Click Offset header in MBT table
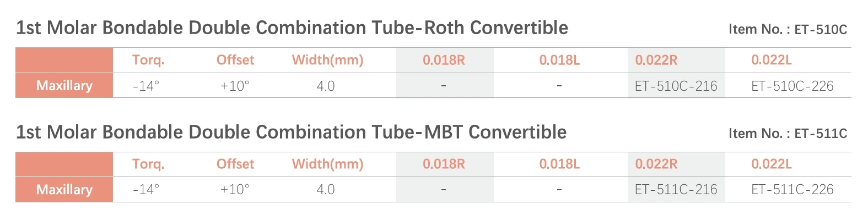Image resolution: width=868 pixels, height=215 pixels. point(235,164)
